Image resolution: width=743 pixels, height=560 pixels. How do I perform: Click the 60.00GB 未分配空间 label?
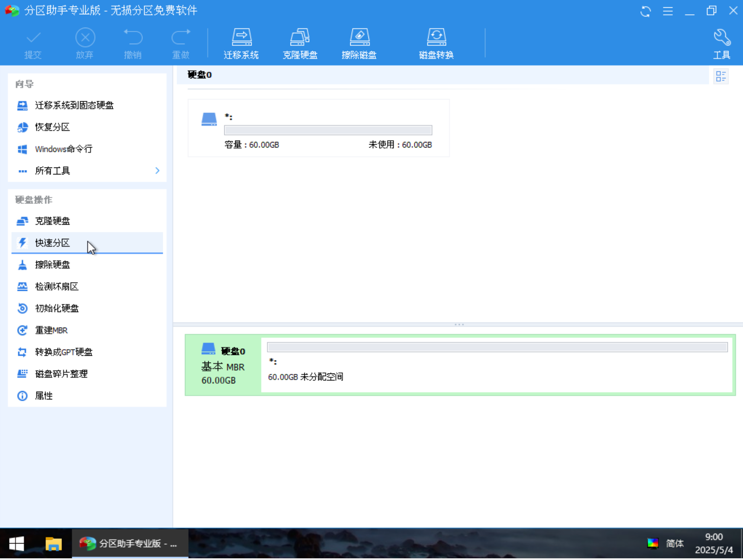(306, 377)
